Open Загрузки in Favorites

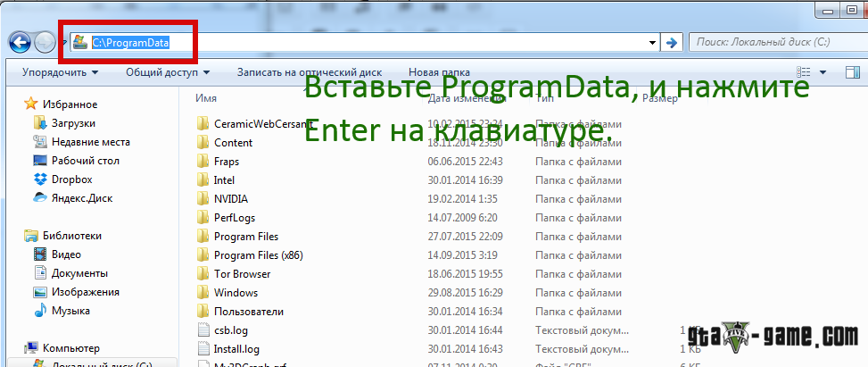(73, 123)
